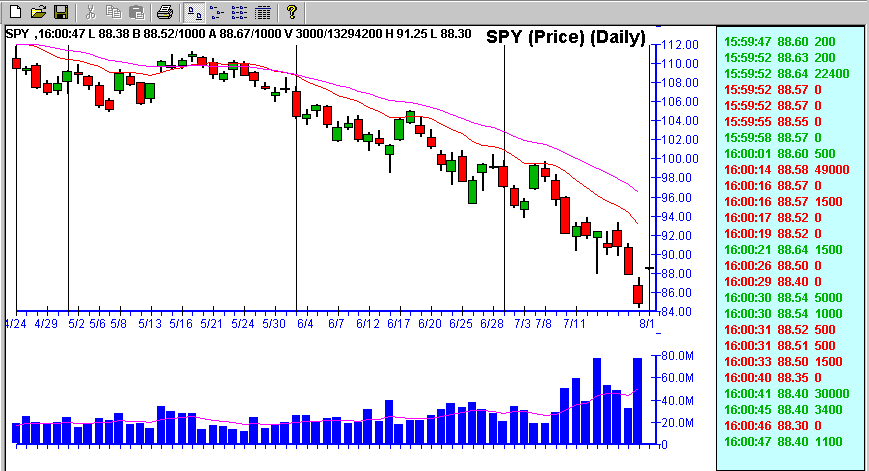Image resolution: width=869 pixels, height=471 pixels.
Task: Select tick row 16:00:40 88.35 0
Action: tap(773, 378)
